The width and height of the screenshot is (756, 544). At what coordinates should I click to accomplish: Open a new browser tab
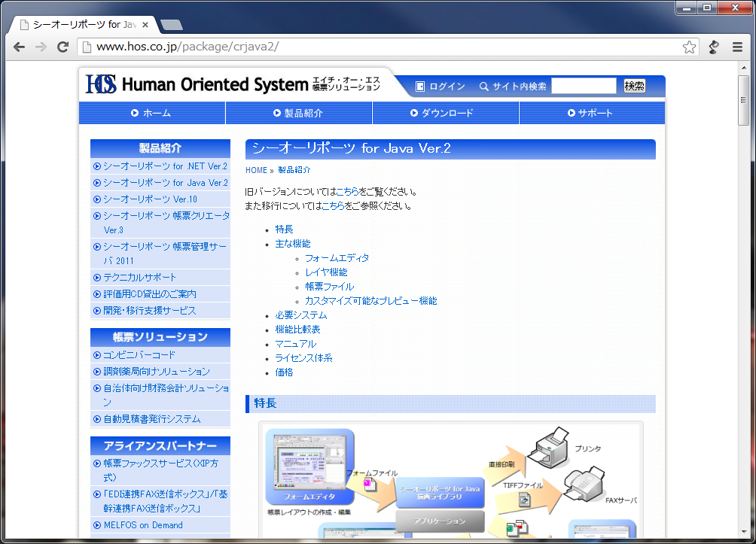click(171, 25)
